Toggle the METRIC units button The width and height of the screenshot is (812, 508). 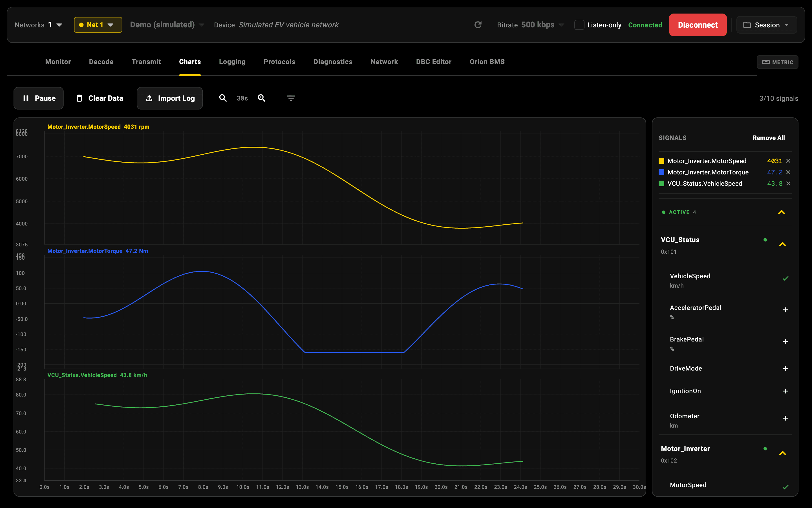point(777,62)
